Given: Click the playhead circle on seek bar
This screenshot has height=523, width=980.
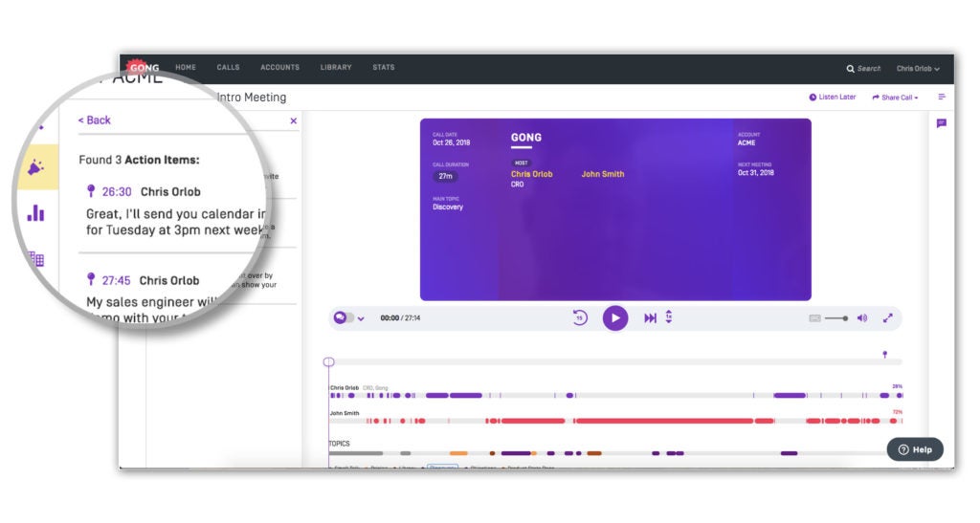Looking at the screenshot, I should (x=329, y=362).
